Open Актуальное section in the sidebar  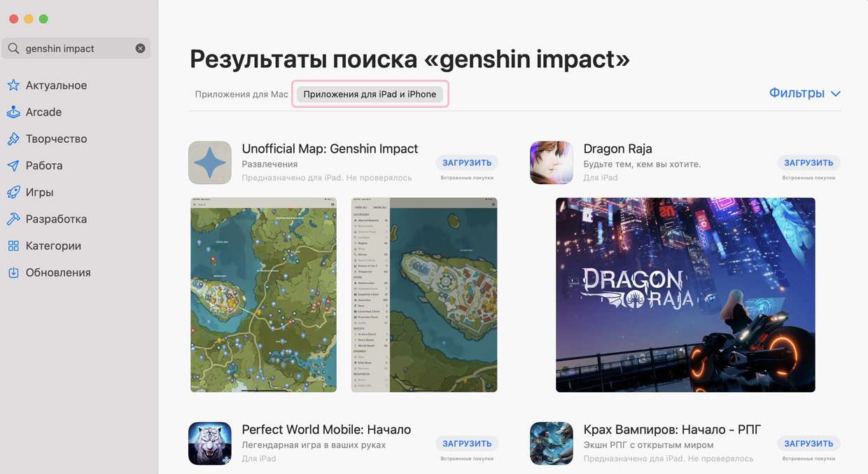click(56, 85)
